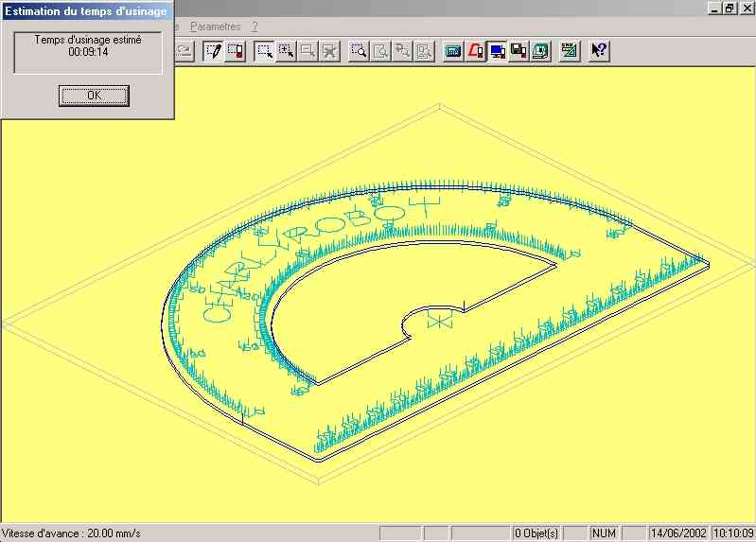Click the blue computer monitor simulation icon
756x542 pixels.
pos(497,51)
